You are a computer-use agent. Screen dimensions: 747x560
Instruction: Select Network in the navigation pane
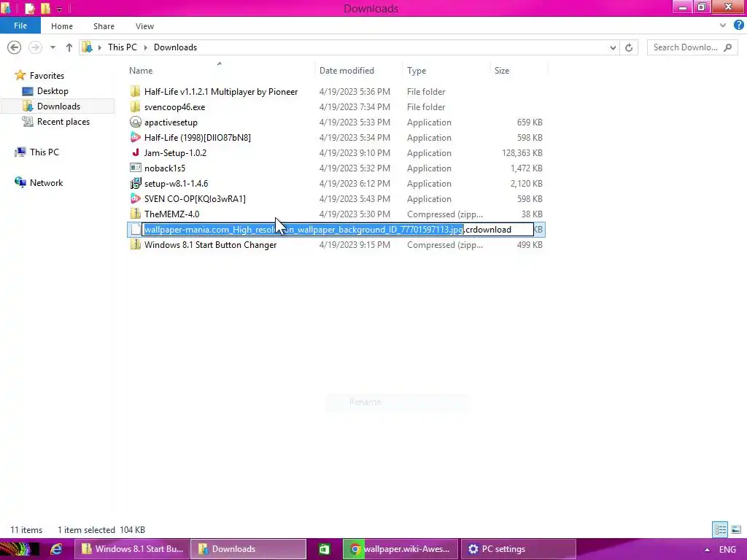point(46,182)
